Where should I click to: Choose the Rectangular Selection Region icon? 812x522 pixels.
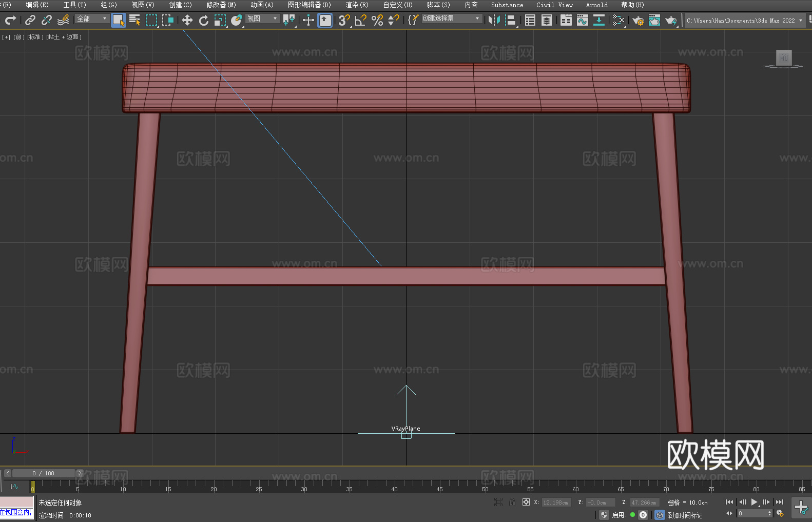point(151,20)
